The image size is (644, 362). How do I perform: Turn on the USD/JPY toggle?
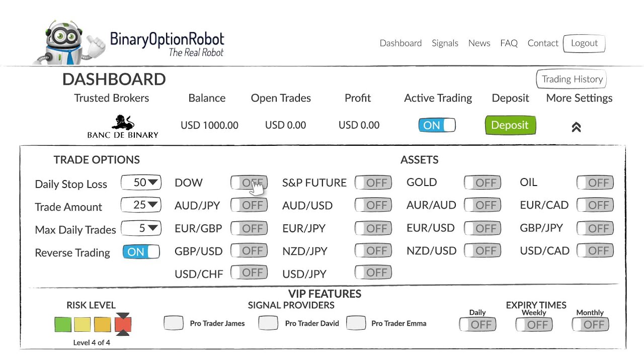coord(373,273)
